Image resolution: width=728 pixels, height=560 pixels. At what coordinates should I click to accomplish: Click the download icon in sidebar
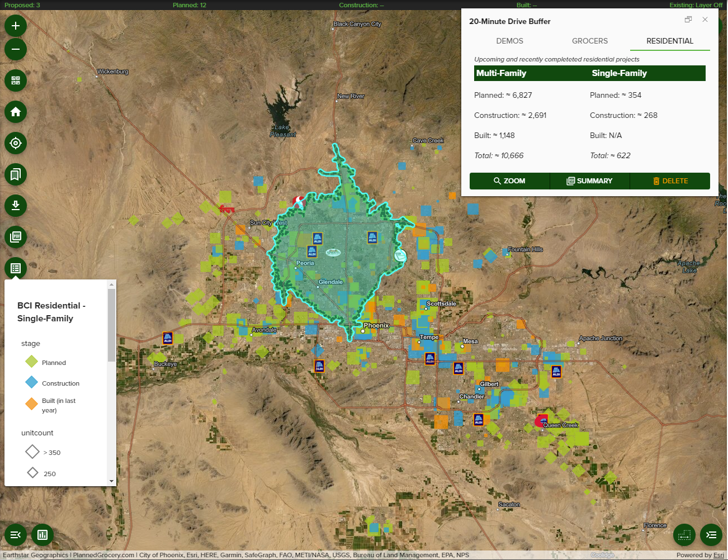16,206
